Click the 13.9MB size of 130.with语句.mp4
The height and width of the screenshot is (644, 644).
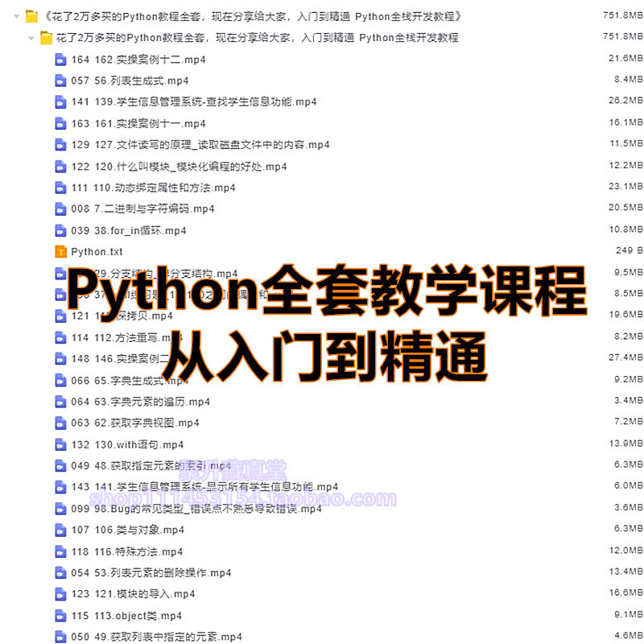click(x=626, y=444)
